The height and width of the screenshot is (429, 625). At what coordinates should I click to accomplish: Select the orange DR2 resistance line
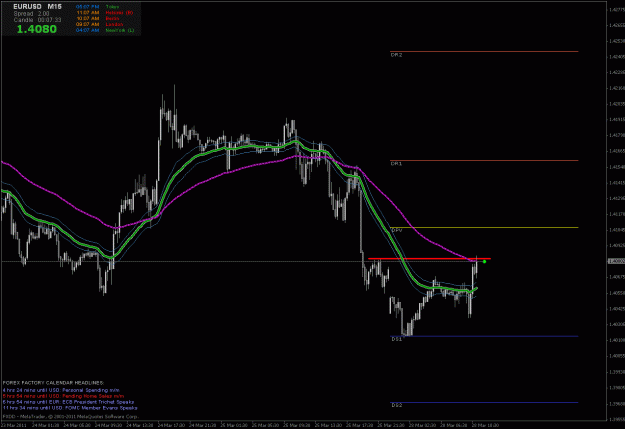coord(484,51)
